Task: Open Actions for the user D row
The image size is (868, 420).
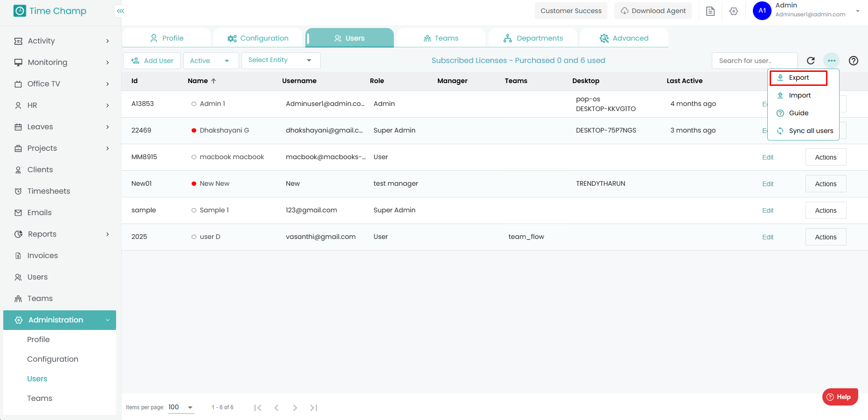Action: [826, 237]
